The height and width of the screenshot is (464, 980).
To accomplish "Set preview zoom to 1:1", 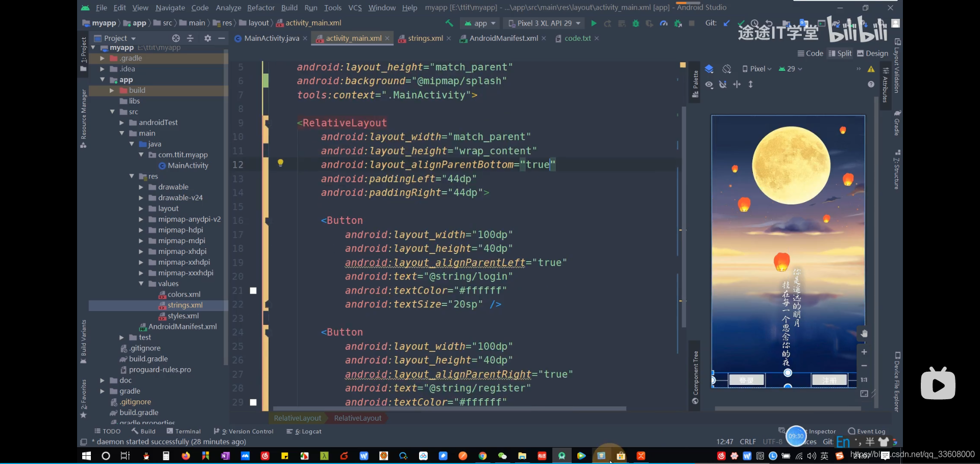I will 864,380.
